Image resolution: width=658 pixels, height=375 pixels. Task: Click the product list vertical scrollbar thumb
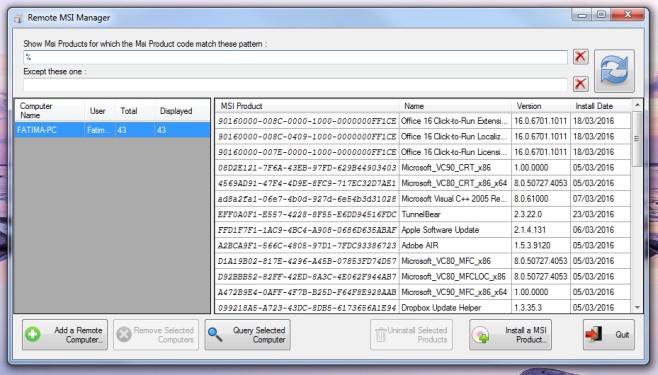click(x=637, y=138)
